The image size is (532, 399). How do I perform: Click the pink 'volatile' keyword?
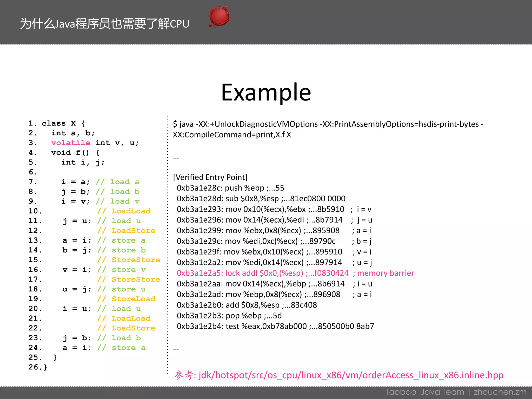coord(71,143)
